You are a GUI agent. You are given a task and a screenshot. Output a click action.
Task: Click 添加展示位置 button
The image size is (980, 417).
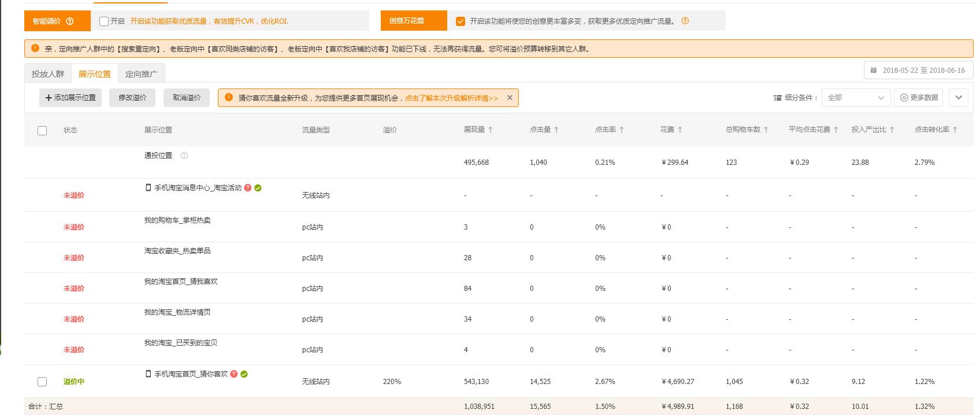[x=70, y=98]
